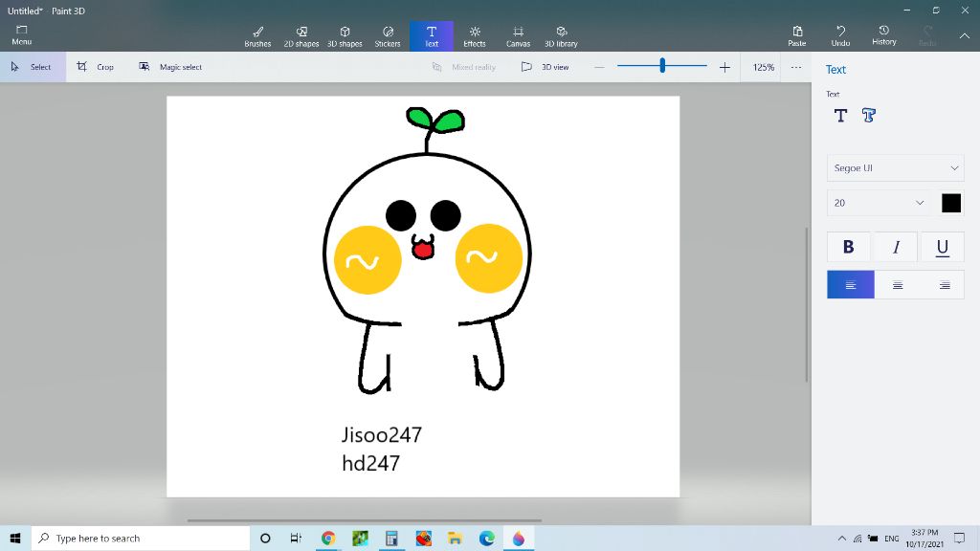This screenshot has width=980, height=551.
Task: Open the 3D library
Action: click(x=561, y=35)
